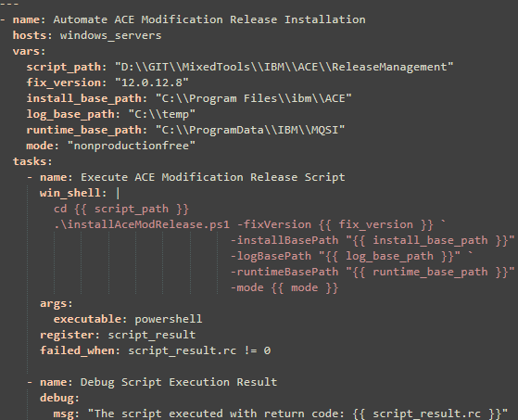Click the script_path value string
Viewport: 518px width, 420px height.
pos(284,67)
